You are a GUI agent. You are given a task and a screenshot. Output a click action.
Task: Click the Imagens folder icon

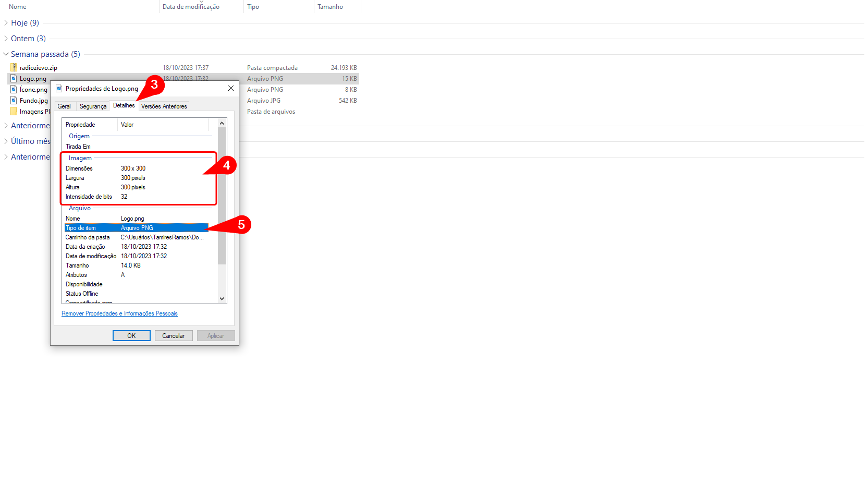coord(14,111)
